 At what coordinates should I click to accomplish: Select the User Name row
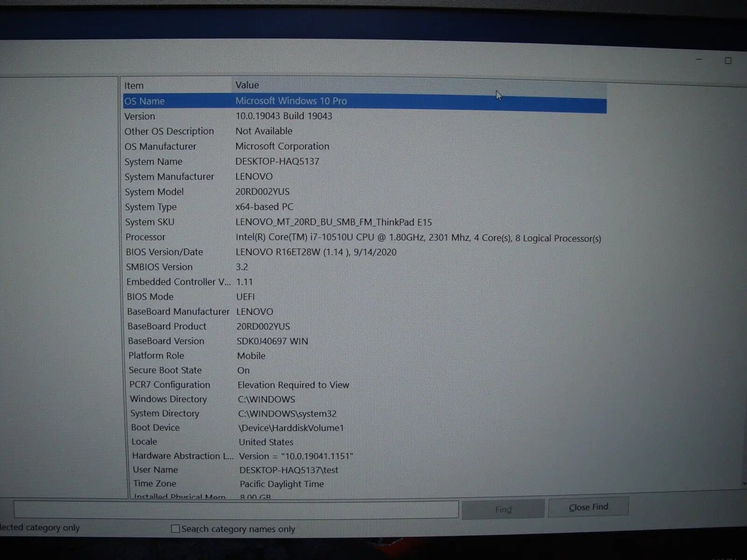[365, 470]
